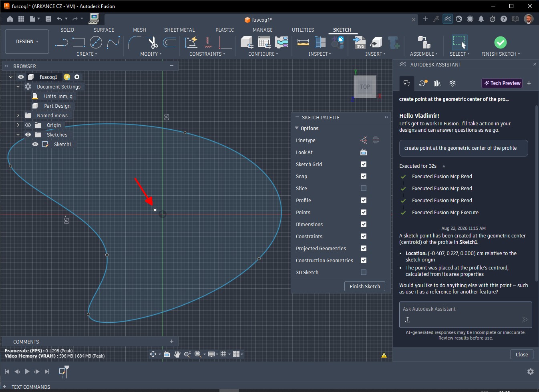This screenshot has height=392, width=539.
Task: Open the notifications bell
Action: point(481,19)
